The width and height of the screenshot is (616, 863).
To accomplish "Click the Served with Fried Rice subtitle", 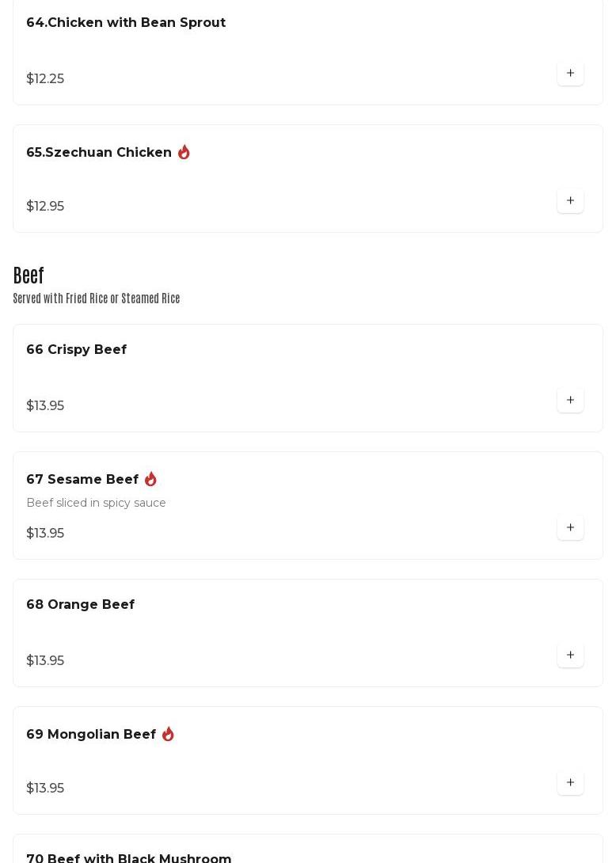I will point(97,298).
